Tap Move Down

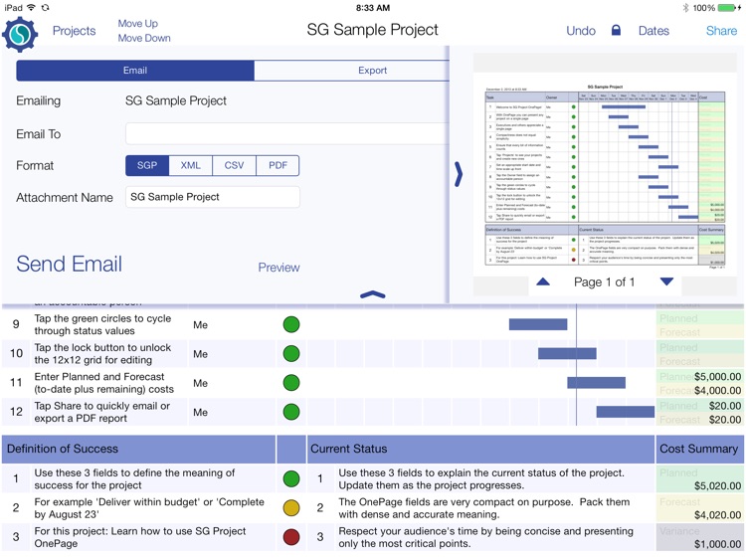click(144, 38)
